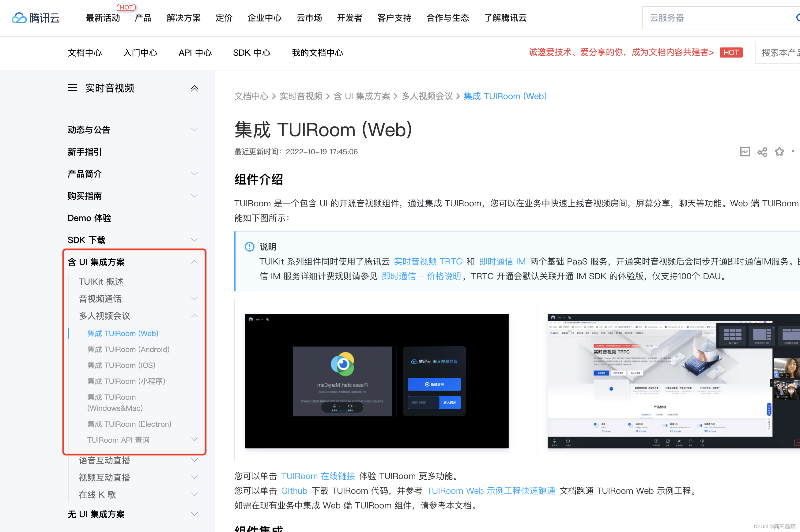Click the share icon

point(762,152)
